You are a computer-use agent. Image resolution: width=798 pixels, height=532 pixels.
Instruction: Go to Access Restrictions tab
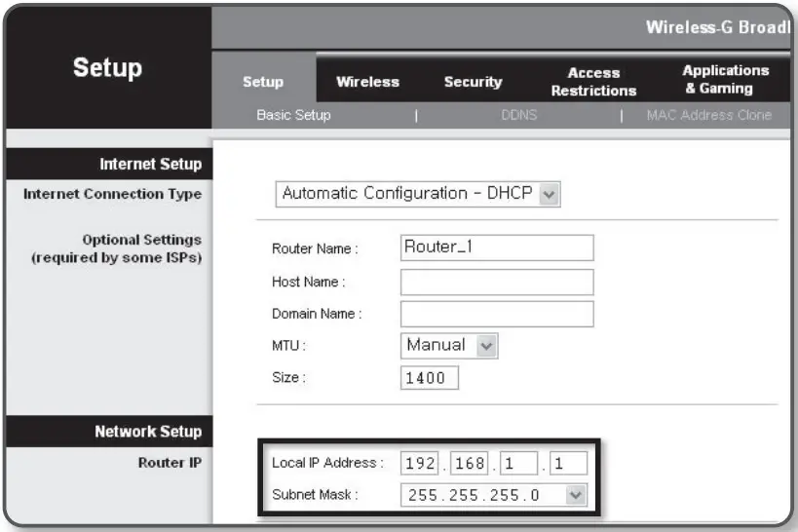pos(593,82)
